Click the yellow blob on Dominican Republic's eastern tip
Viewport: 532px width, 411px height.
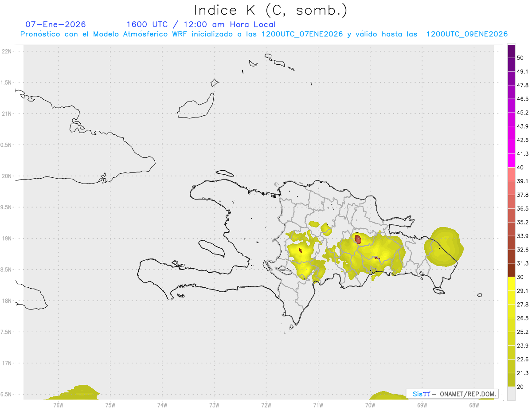click(x=444, y=247)
